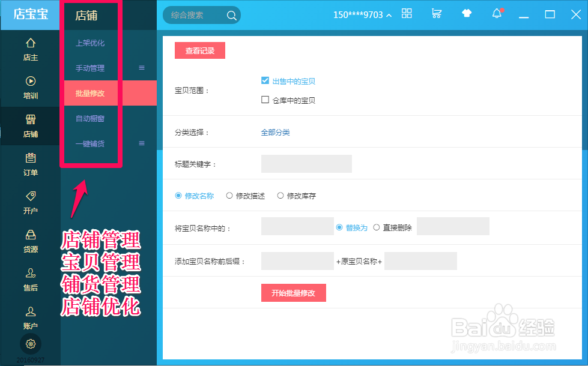Screen dimensions: 588x366
Task: Select the 店铺 shop sidebar icon
Action: 31,126
